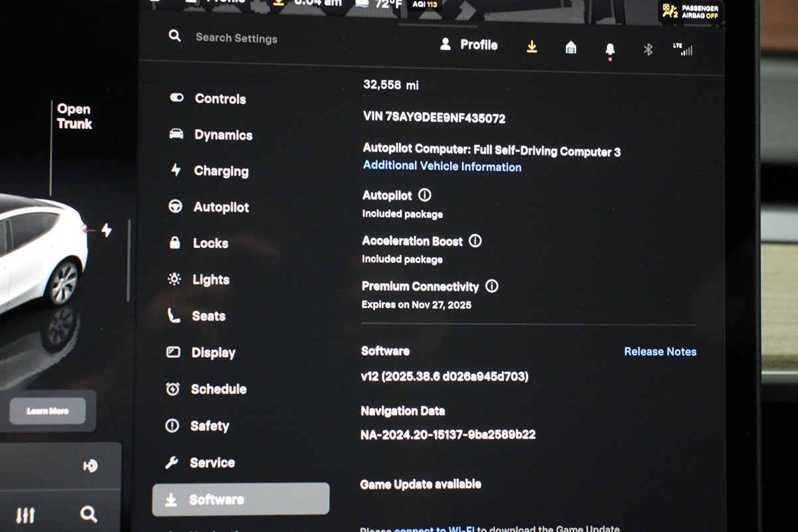
Task: Open the notifications bell icon
Action: pos(610,50)
